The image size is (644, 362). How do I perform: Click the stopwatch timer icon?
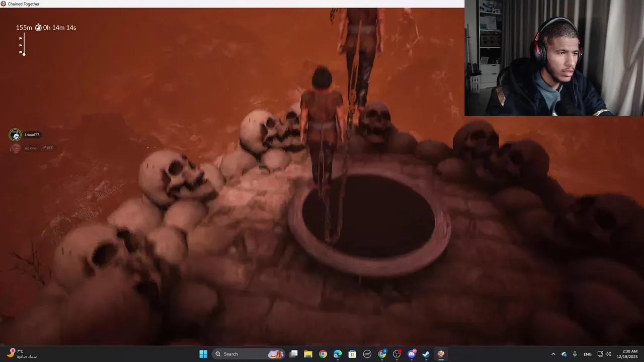coord(38,28)
